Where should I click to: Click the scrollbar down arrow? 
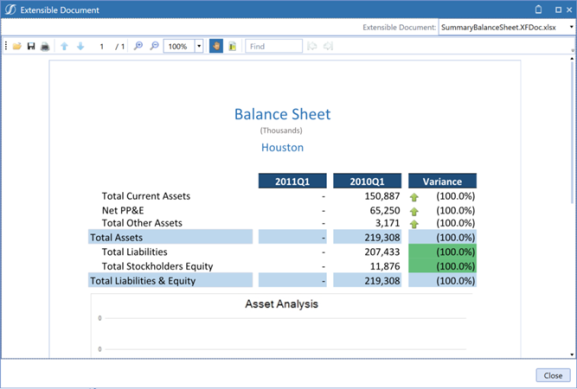pos(572,354)
